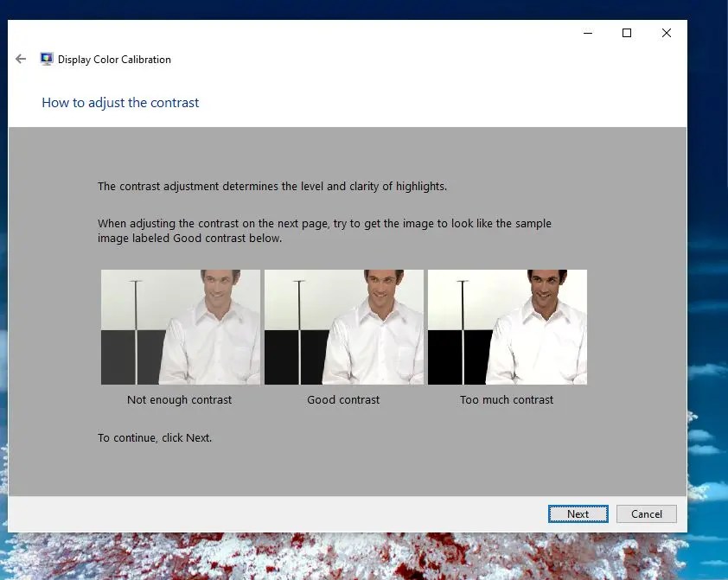Select the Good contrast sample image

(x=344, y=327)
